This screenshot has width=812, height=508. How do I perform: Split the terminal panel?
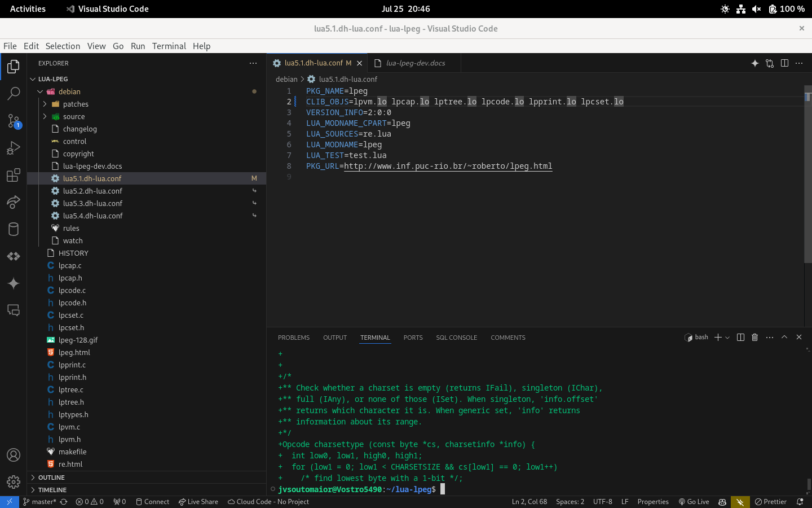pos(740,338)
